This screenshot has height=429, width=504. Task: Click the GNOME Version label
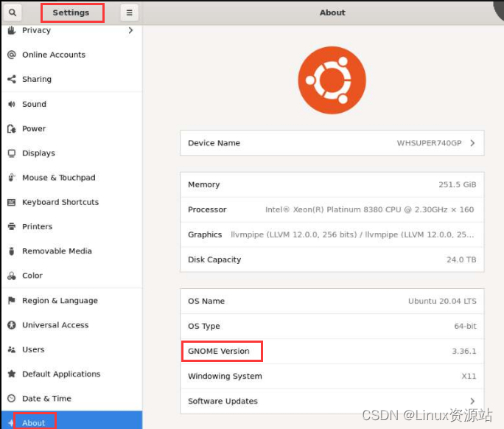[219, 351]
